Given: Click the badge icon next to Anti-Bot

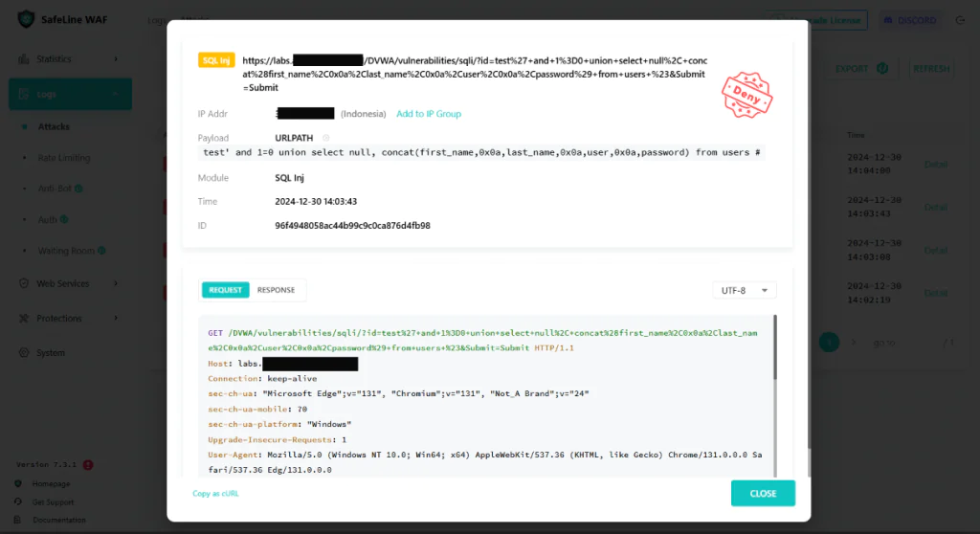Looking at the screenshot, I should click(x=78, y=189).
